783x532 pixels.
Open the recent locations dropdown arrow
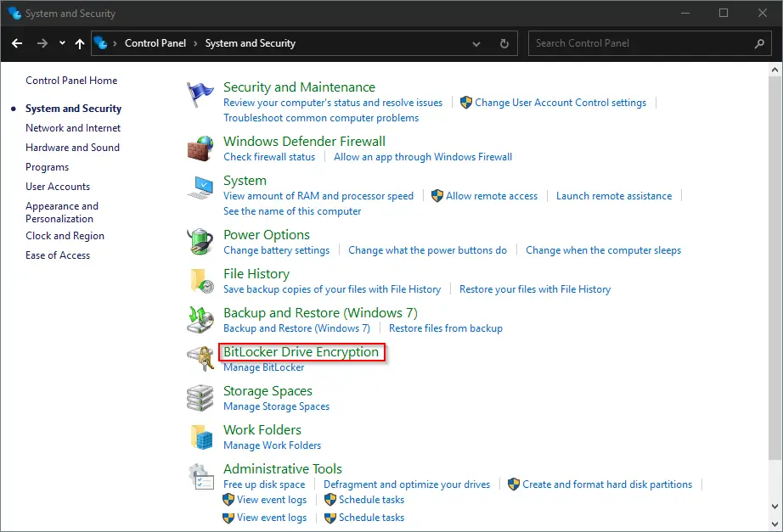[62, 43]
